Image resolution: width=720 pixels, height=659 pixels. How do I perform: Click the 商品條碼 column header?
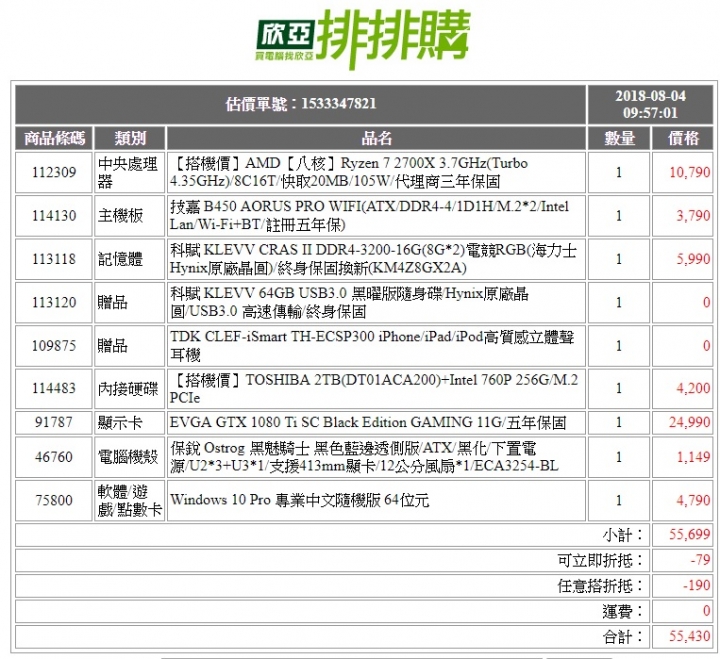[54, 138]
